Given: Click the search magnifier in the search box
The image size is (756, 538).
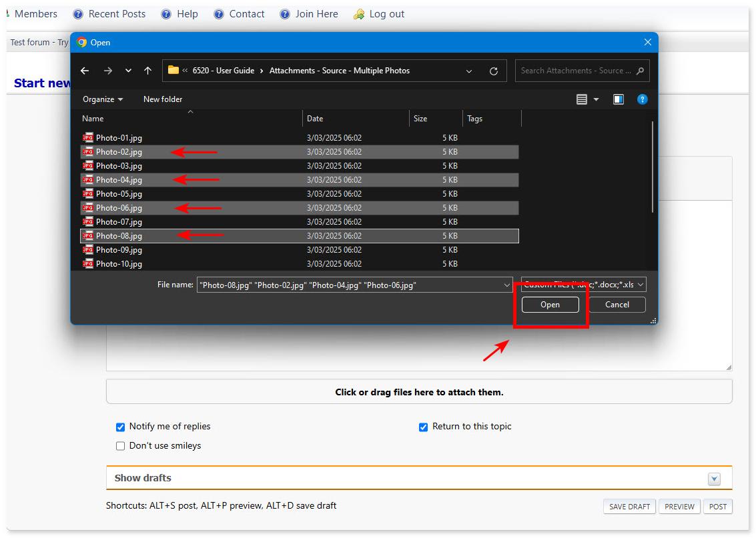Looking at the screenshot, I should click(639, 70).
